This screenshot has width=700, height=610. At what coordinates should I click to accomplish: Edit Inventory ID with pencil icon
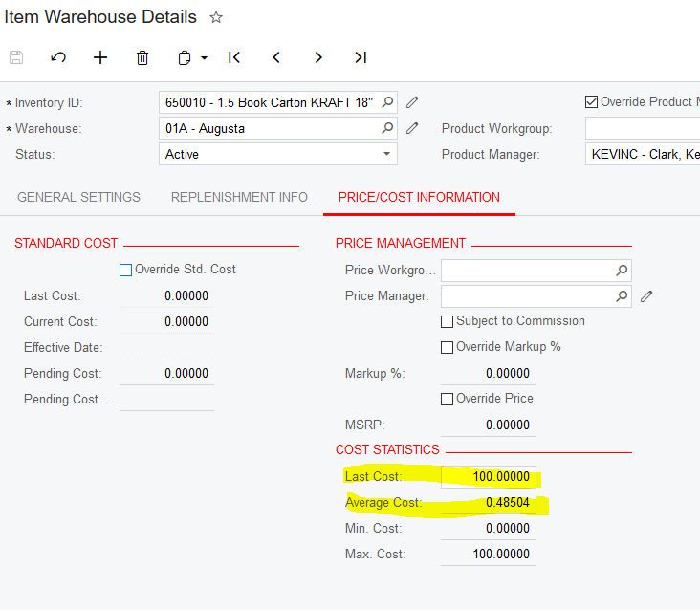point(412,102)
